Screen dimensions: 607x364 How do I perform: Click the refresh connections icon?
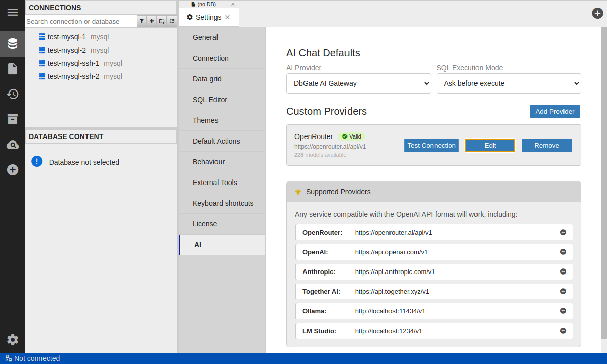(172, 21)
